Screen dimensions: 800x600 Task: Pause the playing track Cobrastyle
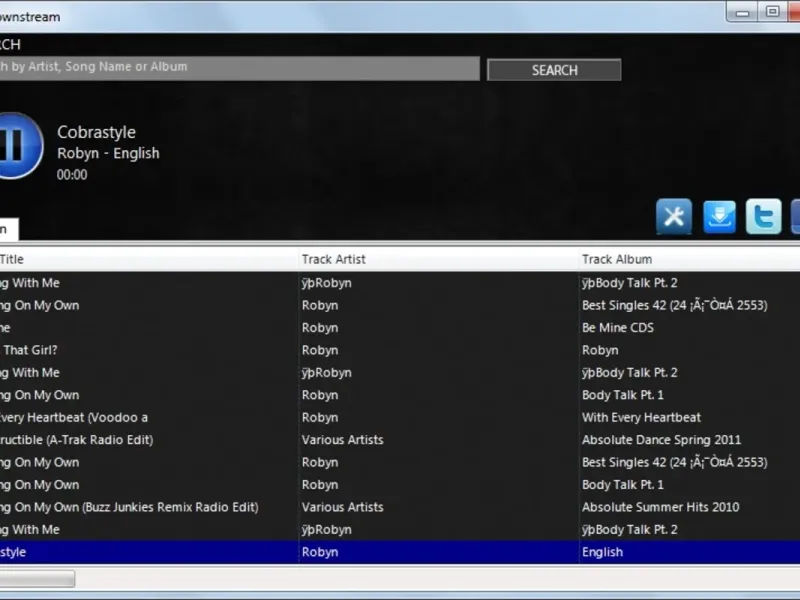[19, 146]
